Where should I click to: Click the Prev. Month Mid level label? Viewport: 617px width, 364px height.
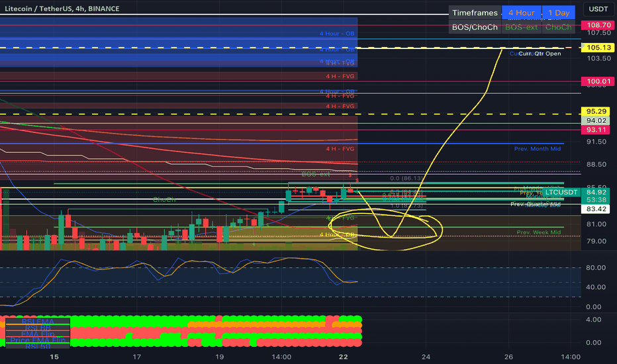coord(537,149)
